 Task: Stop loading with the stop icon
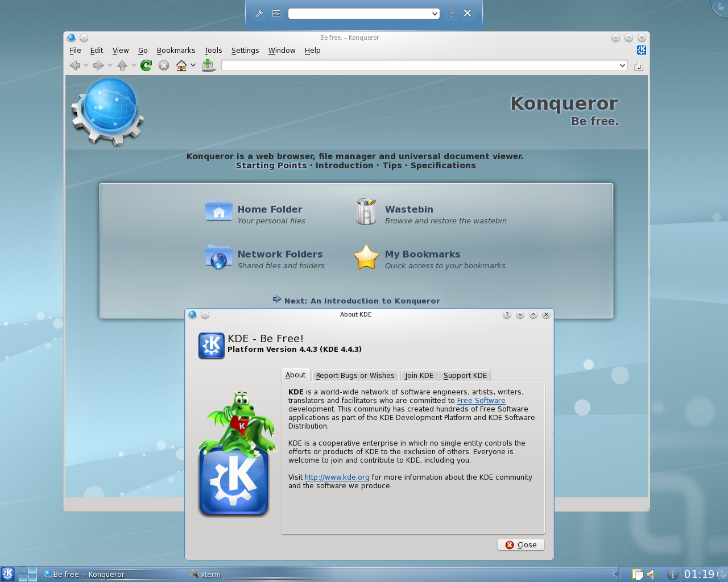[x=164, y=65]
